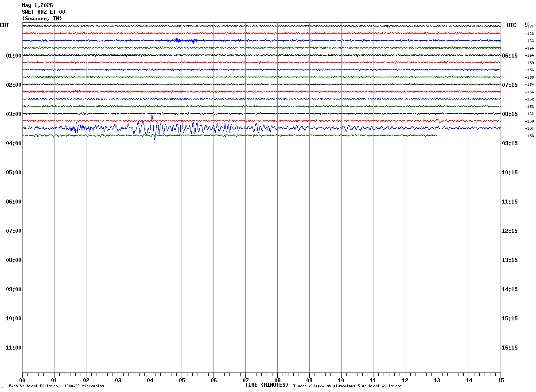The image size is (536, 392).
Task: Click the UTC timezone header
Action: (512, 25)
